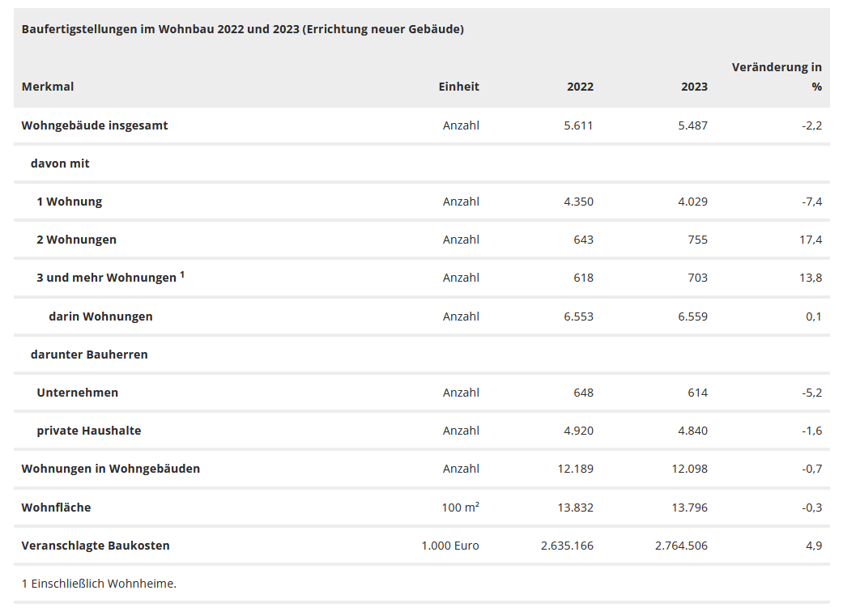
Task: Click the davon mit subheading
Action: (60, 164)
